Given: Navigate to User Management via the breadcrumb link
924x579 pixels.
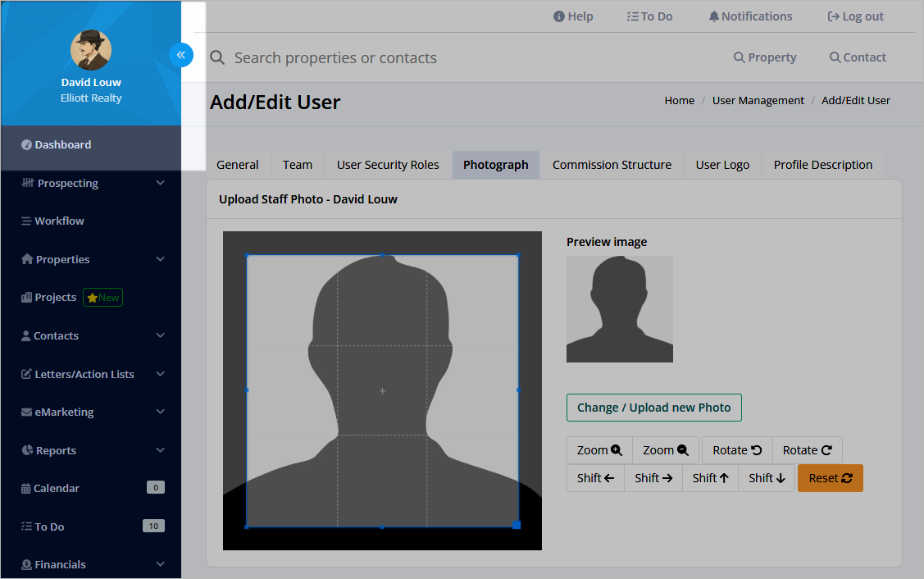Looking at the screenshot, I should pos(758,100).
